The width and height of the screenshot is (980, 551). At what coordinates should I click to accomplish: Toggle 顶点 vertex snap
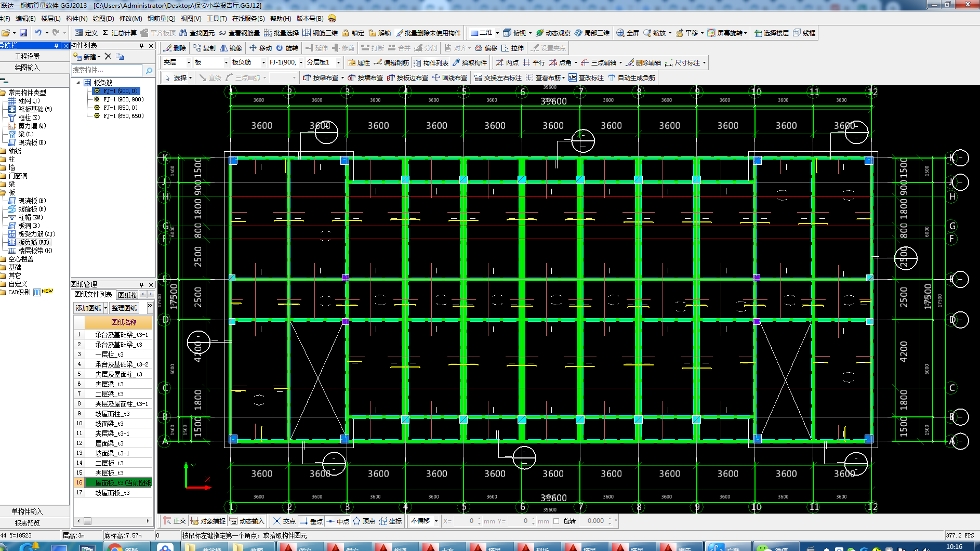(x=364, y=521)
